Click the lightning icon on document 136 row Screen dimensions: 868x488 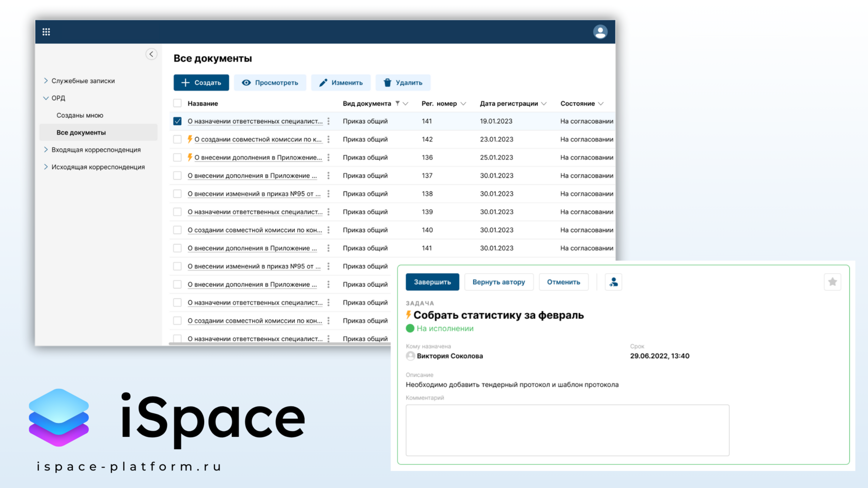(190, 157)
